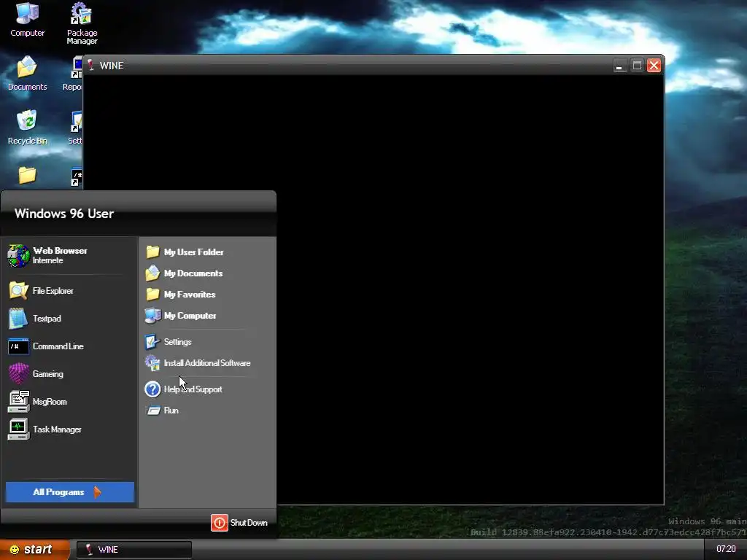Click the WINE taskbar button

[x=134, y=550]
